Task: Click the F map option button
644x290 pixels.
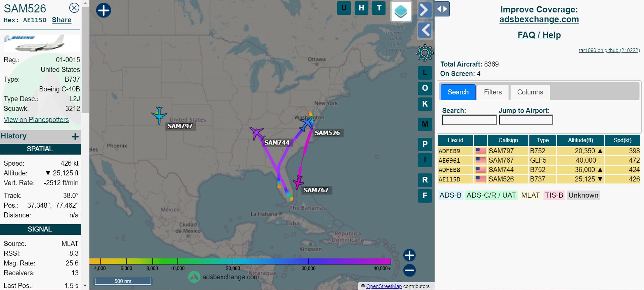Action: pyautogui.click(x=425, y=196)
